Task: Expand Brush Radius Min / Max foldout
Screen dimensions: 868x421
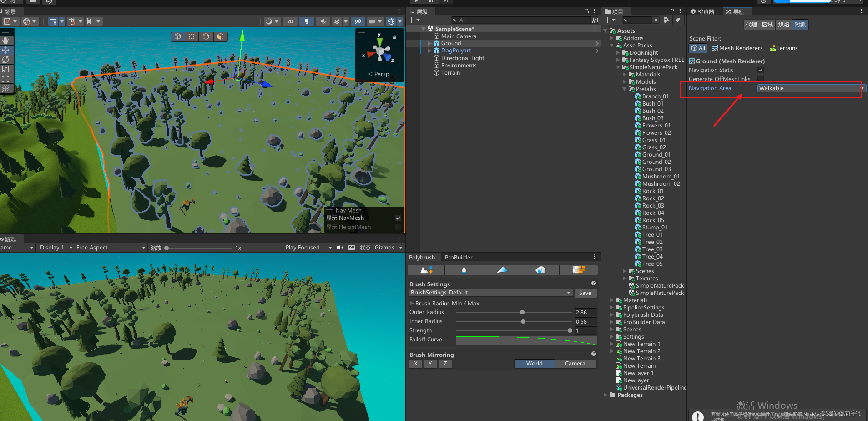Action: pos(412,303)
